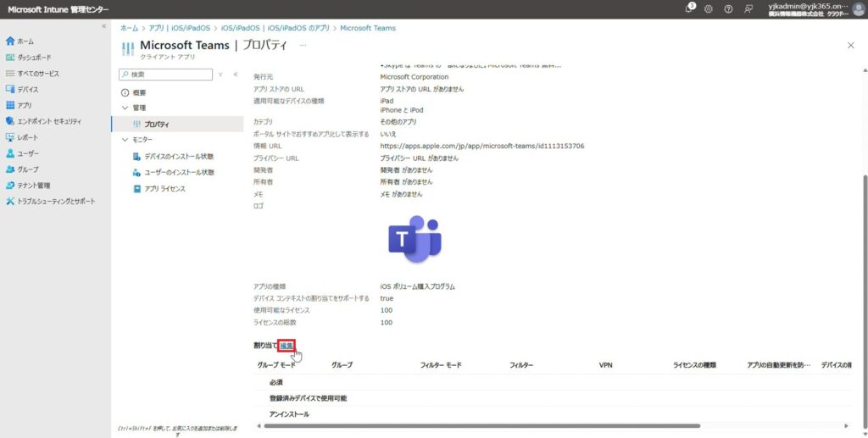Click iOS ボリューム購入プログラム value

417,286
